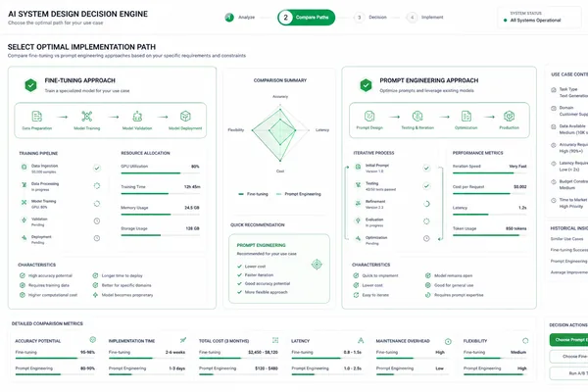Image resolution: width=588 pixels, height=392 pixels.
Task: Click the Deployment pending clock indicator
Action: pyautogui.click(x=97, y=238)
